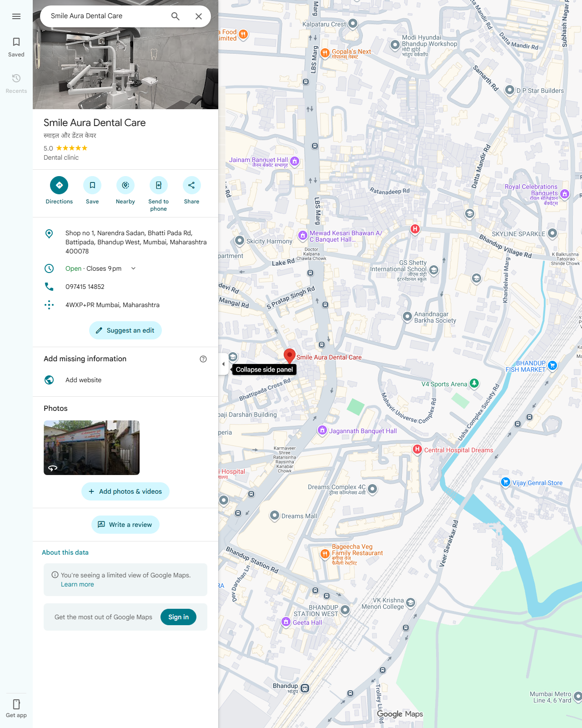582x728 pixels.
Task: Select SKYLINE SPARKLE marker
Action: point(552,233)
